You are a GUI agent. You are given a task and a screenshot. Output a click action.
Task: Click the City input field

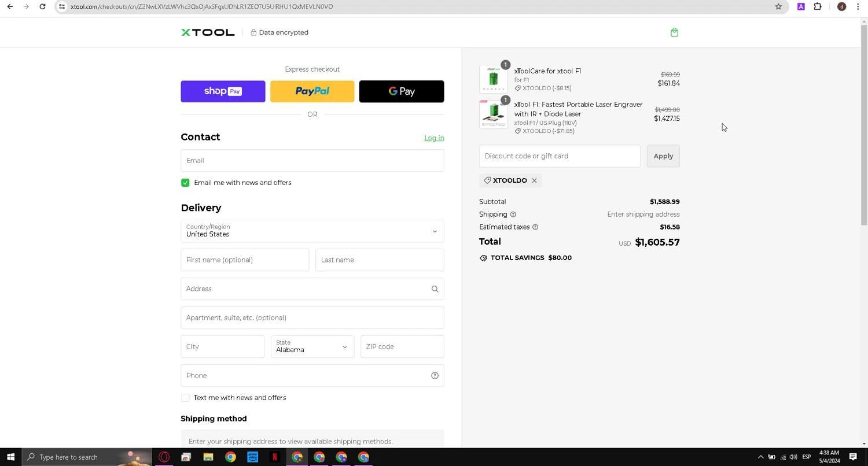tap(222, 347)
